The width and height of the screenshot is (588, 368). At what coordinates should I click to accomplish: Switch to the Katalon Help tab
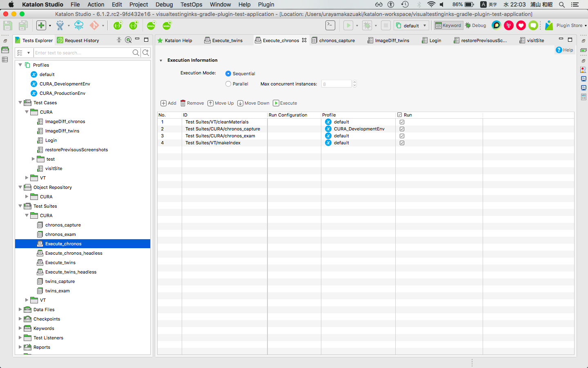(x=175, y=40)
